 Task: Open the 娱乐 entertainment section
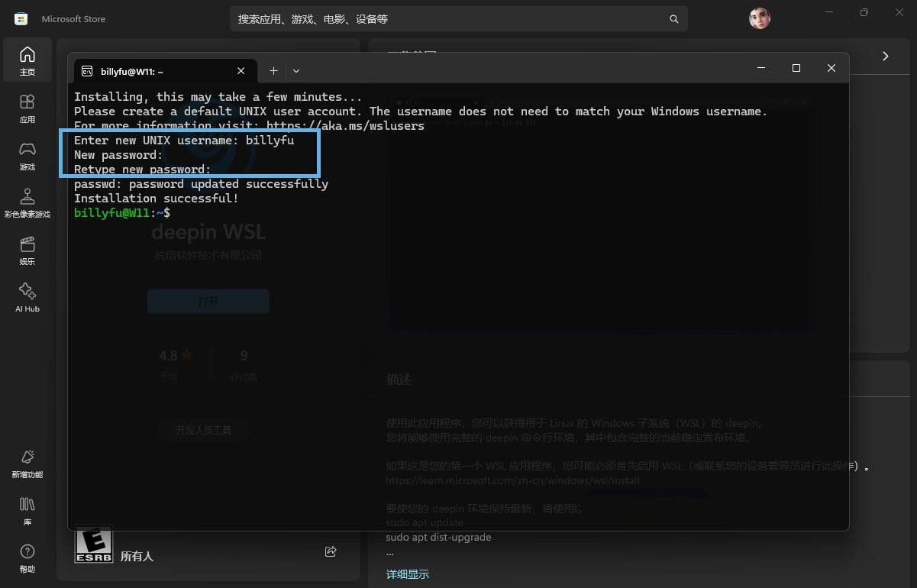tap(27, 250)
